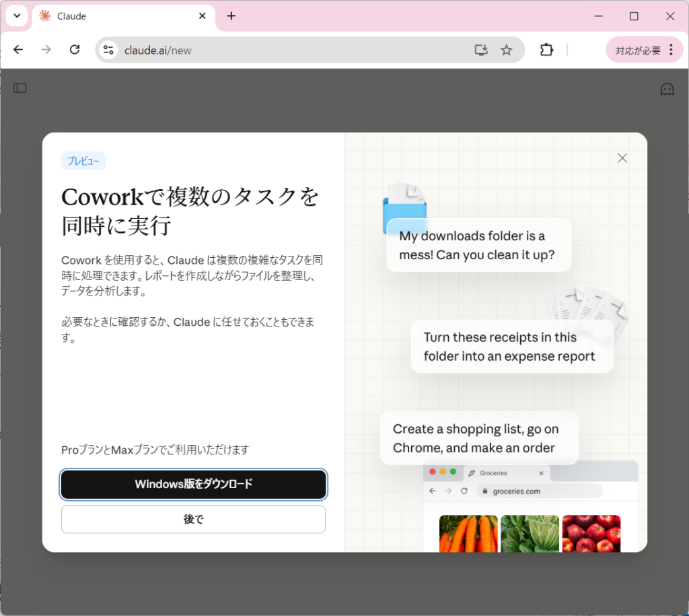
Task: Open a new browser tab
Action: tap(231, 16)
